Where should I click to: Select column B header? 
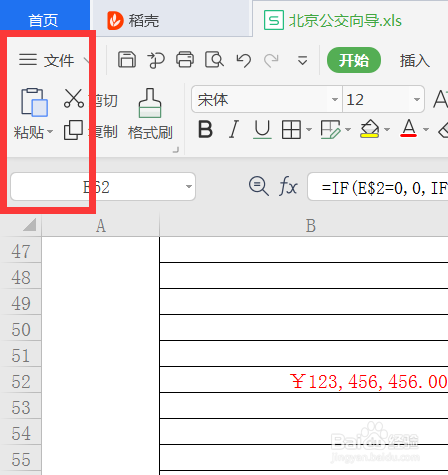point(311,226)
